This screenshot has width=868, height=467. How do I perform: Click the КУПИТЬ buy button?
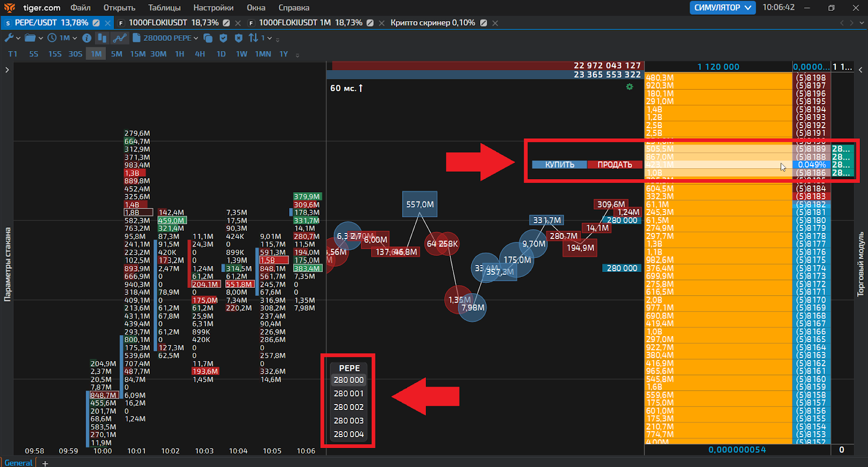pos(559,165)
